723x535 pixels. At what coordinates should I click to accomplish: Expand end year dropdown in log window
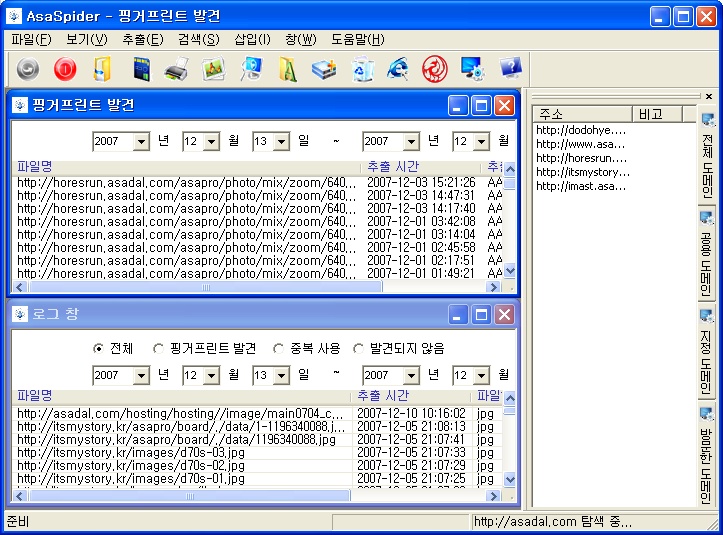coord(410,376)
